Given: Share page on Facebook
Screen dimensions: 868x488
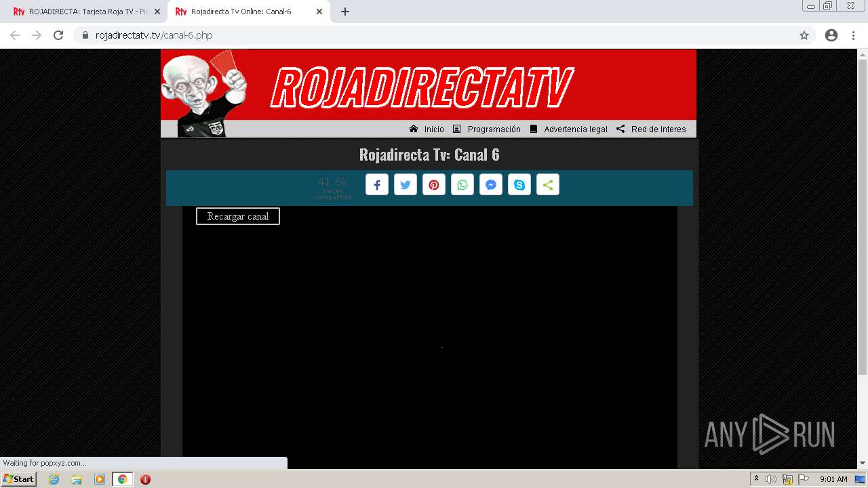Looking at the screenshot, I should [x=377, y=185].
